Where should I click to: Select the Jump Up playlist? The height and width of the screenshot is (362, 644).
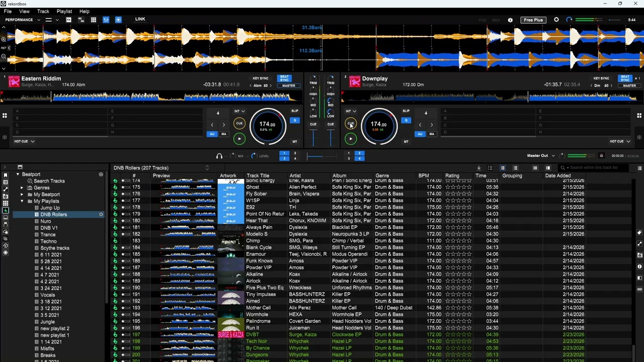(50, 208)
